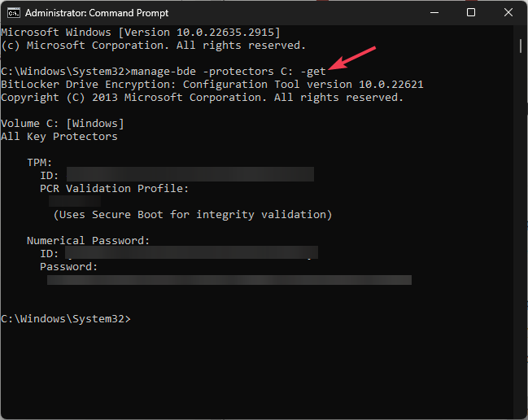Maximize the Command Prompt window
The width and height of the screenshot is (528, 420).
click(x=471, y=13)
